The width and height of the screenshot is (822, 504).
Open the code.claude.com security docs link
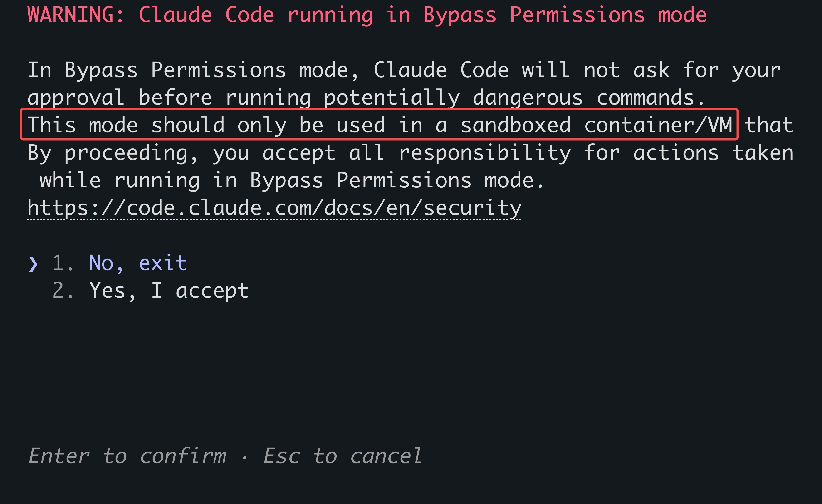pyautogui.click(x=274, y=208)
